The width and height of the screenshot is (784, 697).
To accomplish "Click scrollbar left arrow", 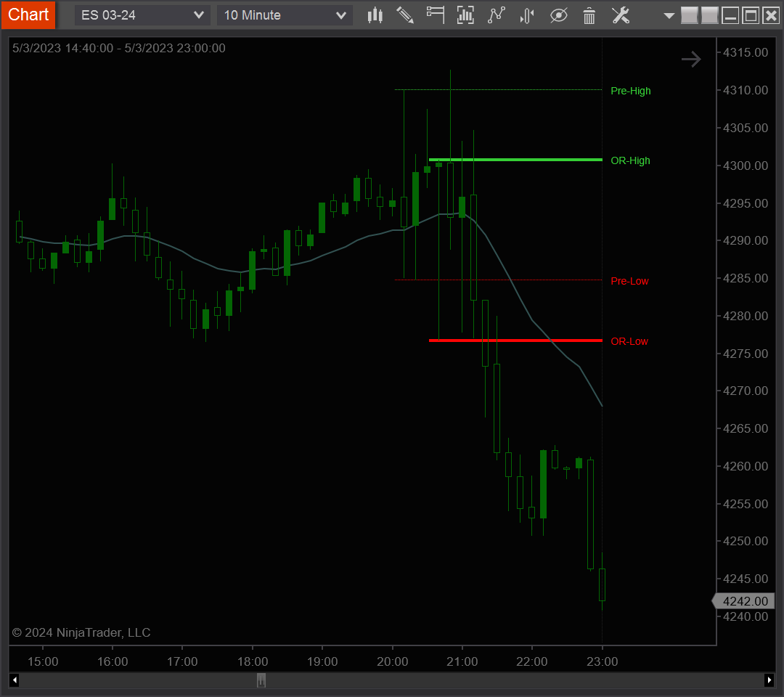I will tap(15, 680).
